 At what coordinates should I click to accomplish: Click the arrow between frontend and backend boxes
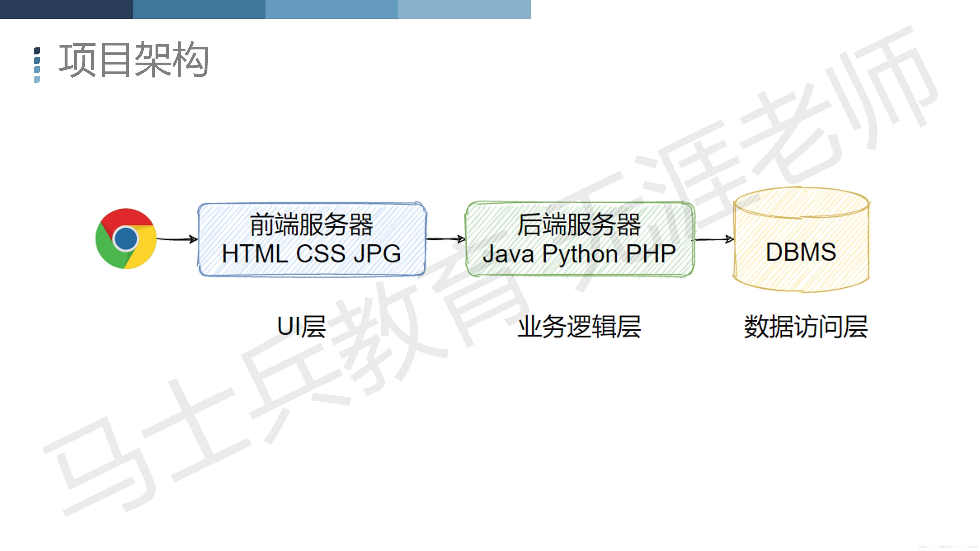pyautogui.click(x=445, y=239)
